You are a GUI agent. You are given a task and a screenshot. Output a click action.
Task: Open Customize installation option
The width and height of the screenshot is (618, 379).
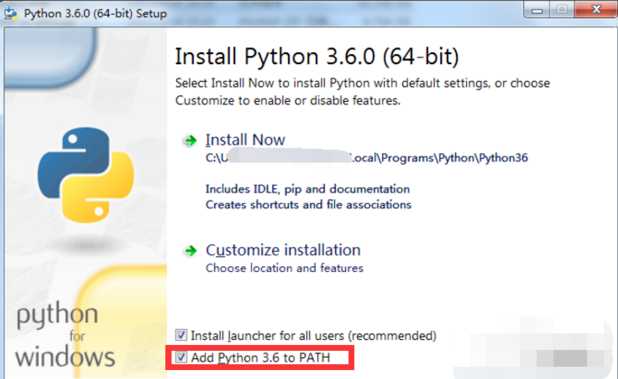pyautogui.click(x=283, y=250)
